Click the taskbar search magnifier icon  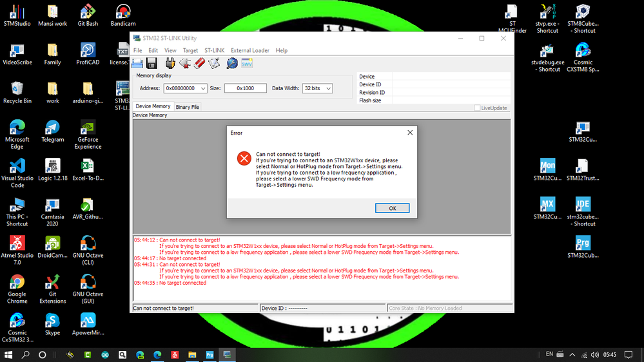click(26, 355)
